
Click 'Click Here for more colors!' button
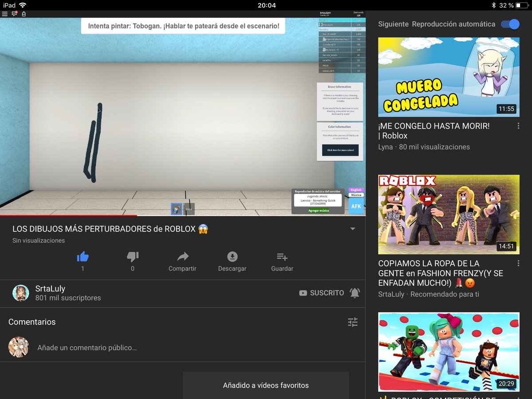click(340, 150)
